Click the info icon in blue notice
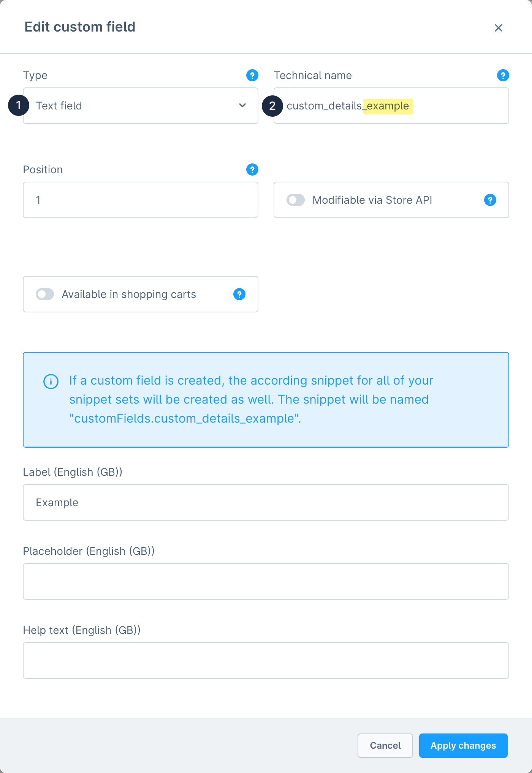Screen dimensions: 532x773 [x=51, y=382]
